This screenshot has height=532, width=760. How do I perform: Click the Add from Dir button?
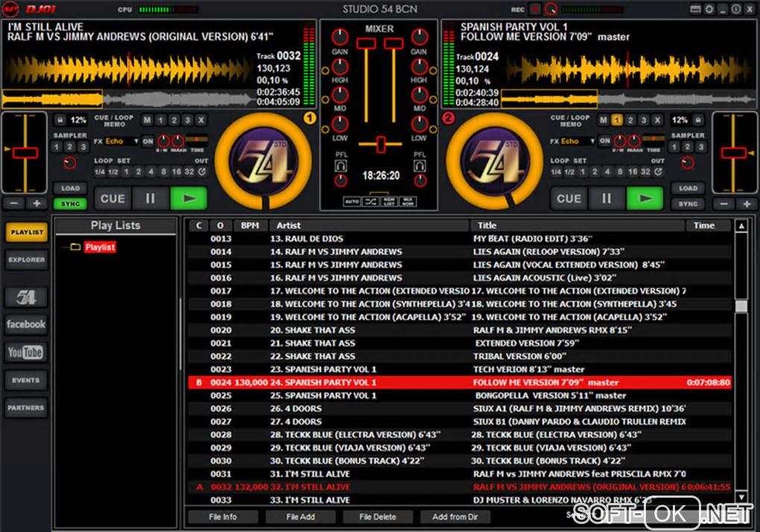(x=455, y=517)
